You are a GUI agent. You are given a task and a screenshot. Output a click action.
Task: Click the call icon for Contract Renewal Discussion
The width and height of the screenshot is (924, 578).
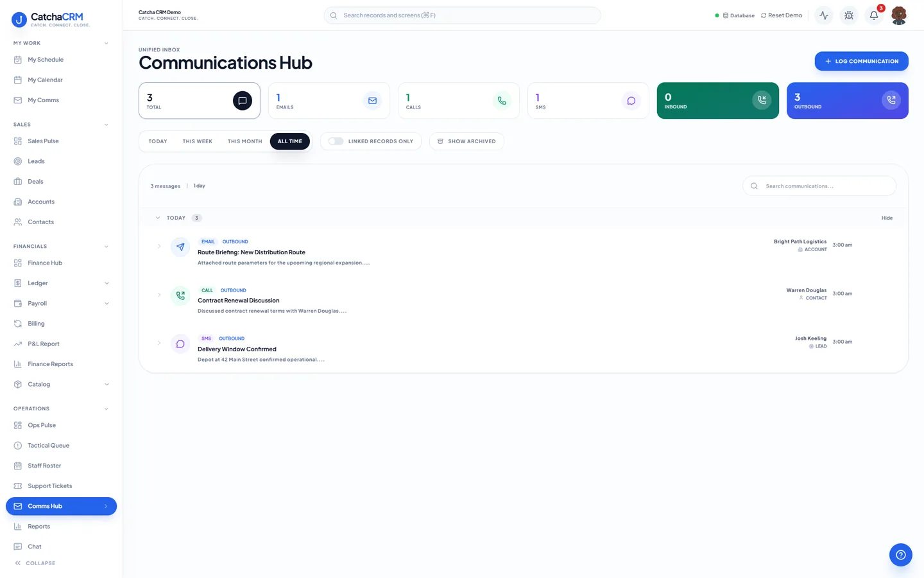180,295
